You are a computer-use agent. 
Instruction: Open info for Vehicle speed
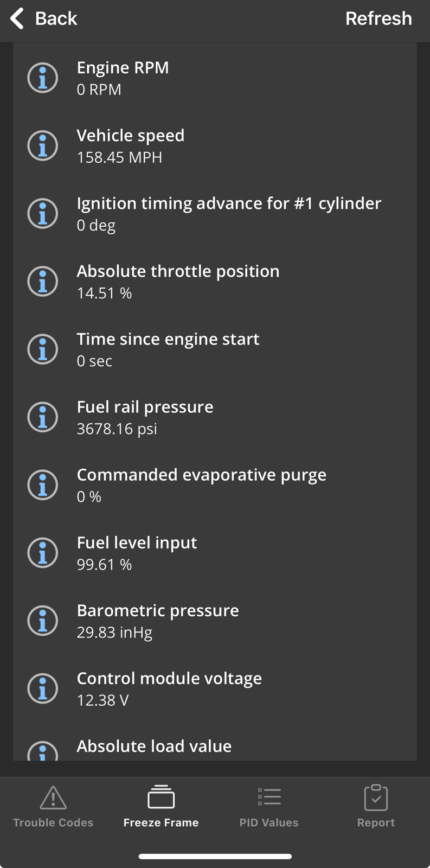(x=43, y=145)
